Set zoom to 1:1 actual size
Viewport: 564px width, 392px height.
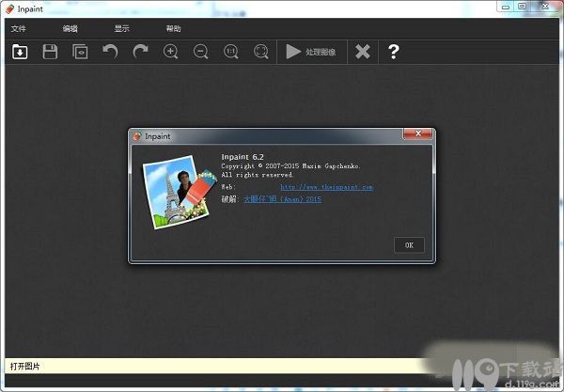[231, 52]
